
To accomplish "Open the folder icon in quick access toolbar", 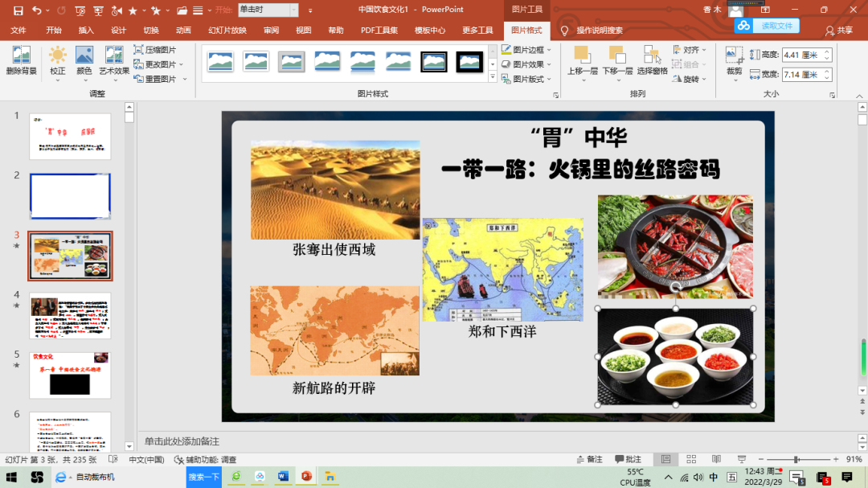I will [182, 10].
